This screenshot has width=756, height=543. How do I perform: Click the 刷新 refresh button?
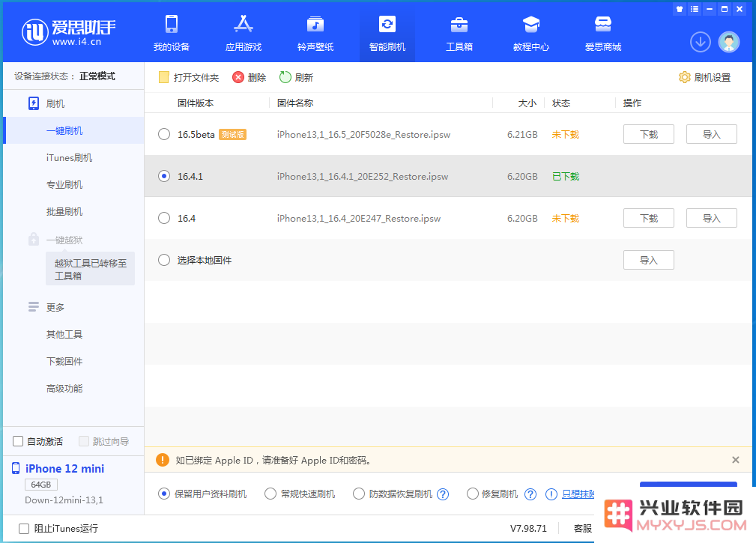click(x=296, y=77)
